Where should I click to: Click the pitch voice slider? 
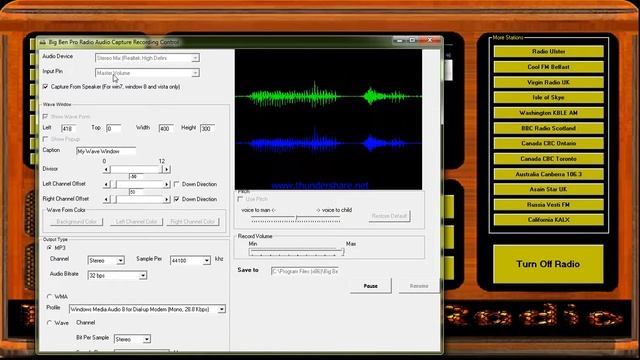coord(296,219)
